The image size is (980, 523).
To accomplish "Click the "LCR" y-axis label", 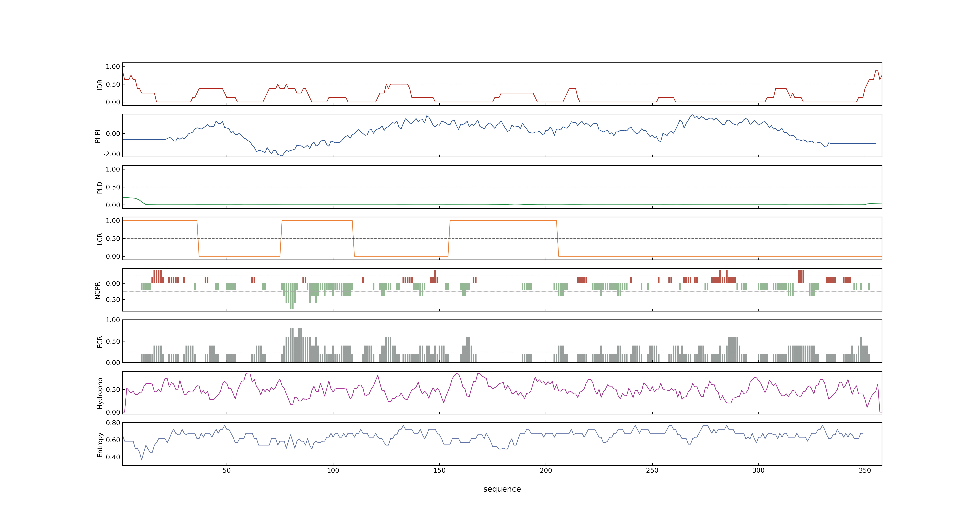I will click(100, 239).
